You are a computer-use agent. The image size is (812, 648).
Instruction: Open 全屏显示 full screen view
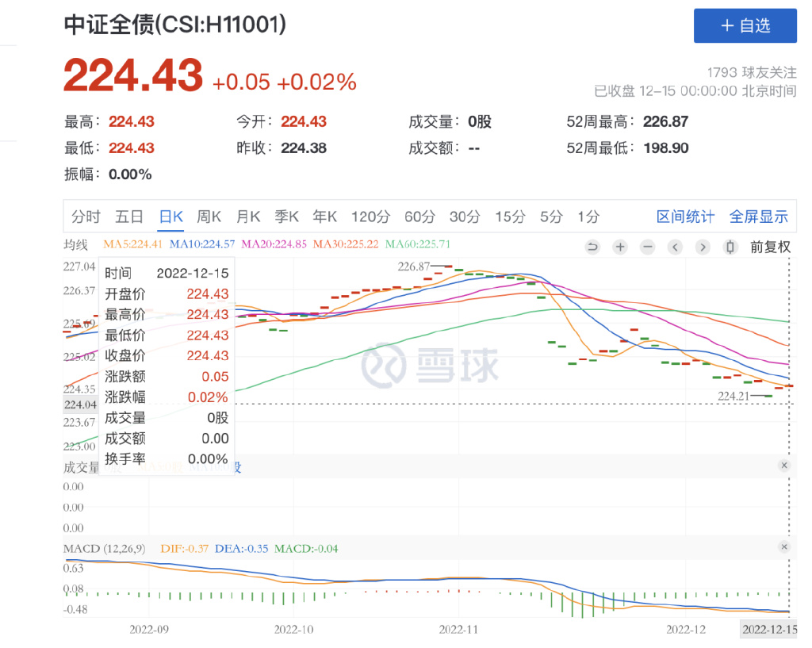[759, 216]
